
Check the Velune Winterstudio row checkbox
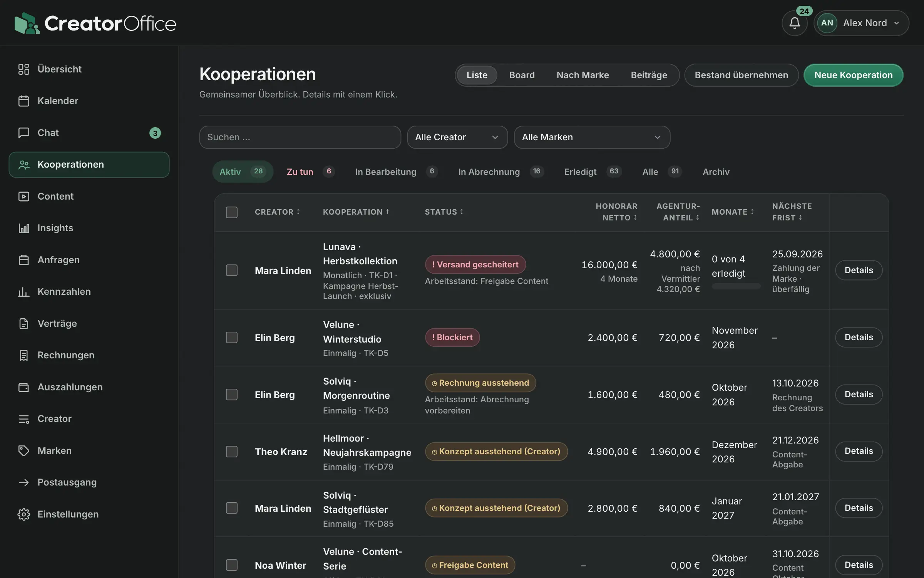pos(232,338)
